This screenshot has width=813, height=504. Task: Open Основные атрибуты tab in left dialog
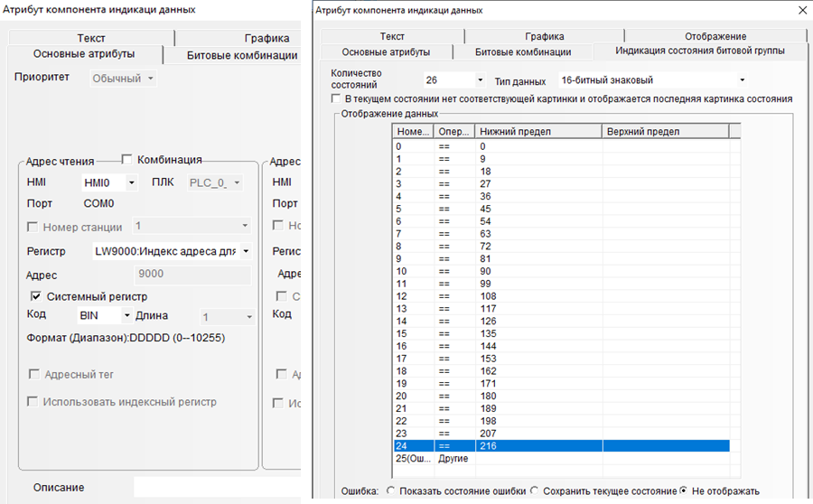[x=84, y=54]
